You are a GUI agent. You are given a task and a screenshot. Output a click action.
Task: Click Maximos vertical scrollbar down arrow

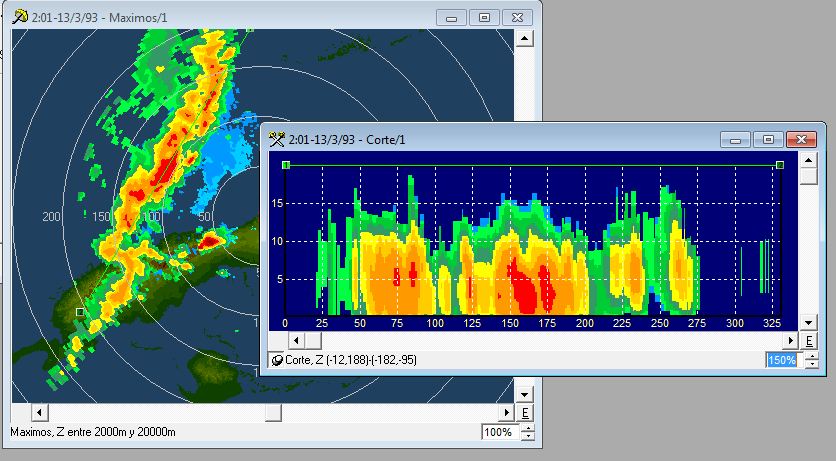tap(525, 394)
